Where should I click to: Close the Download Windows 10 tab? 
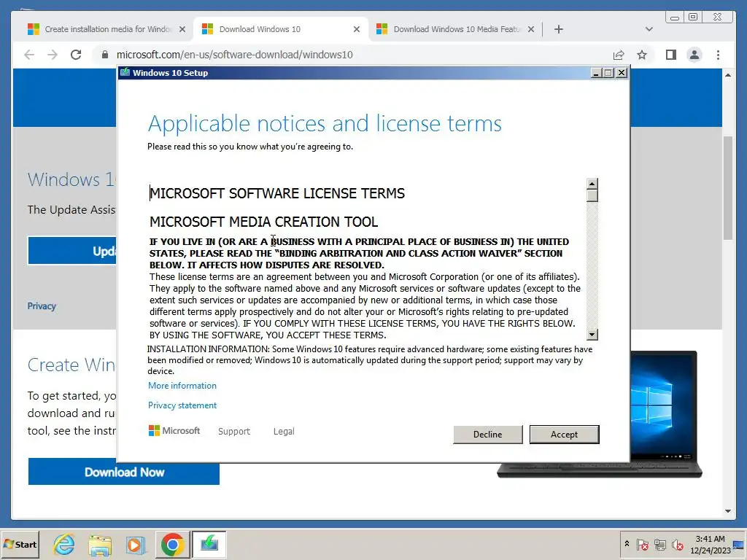(356, 29)
